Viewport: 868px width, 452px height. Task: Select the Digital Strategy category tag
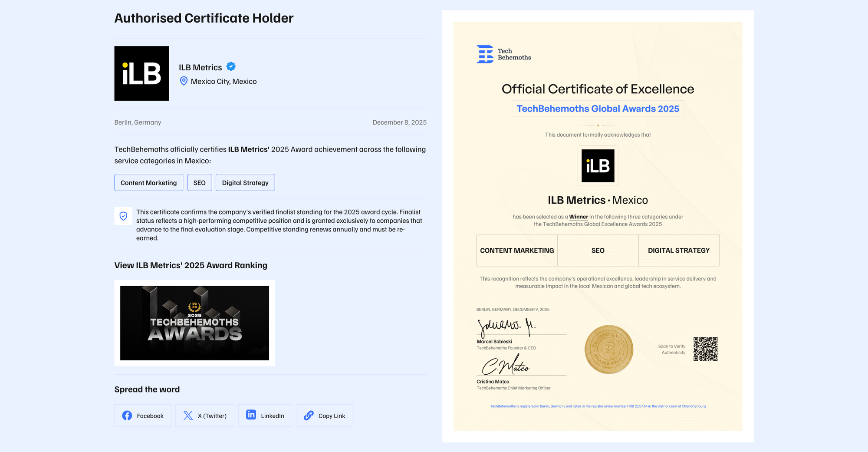click(x=245, y=182)
